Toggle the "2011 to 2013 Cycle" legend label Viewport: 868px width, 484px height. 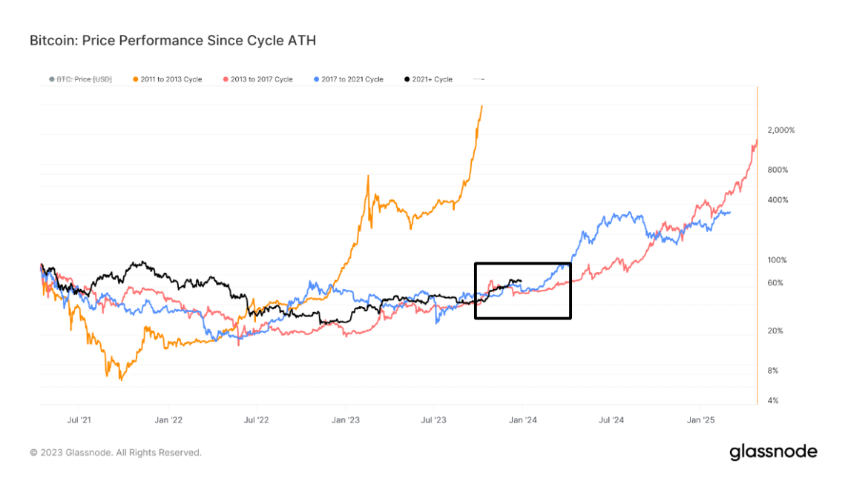click(171, 79)
